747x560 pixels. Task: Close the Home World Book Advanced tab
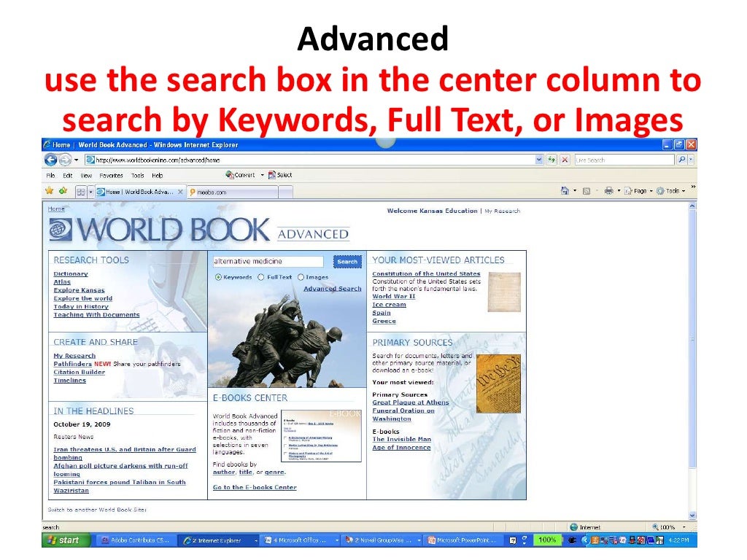point(180,192)
